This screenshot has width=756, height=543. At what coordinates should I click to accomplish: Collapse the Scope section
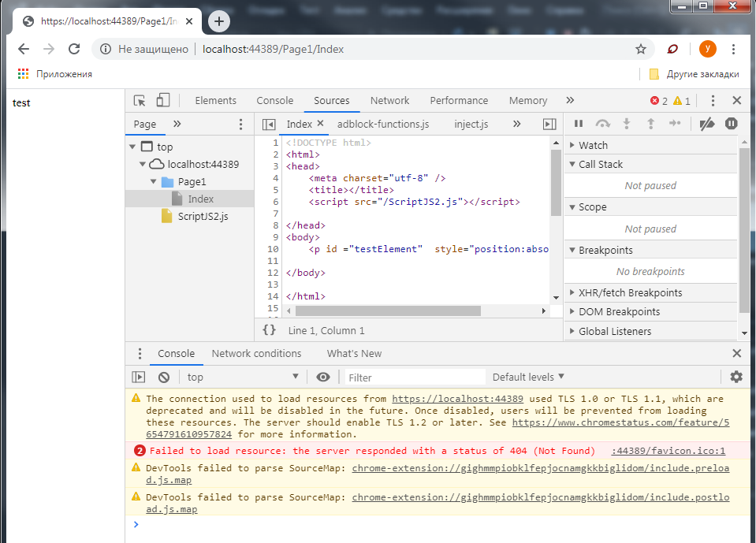[x=650, y=206]
